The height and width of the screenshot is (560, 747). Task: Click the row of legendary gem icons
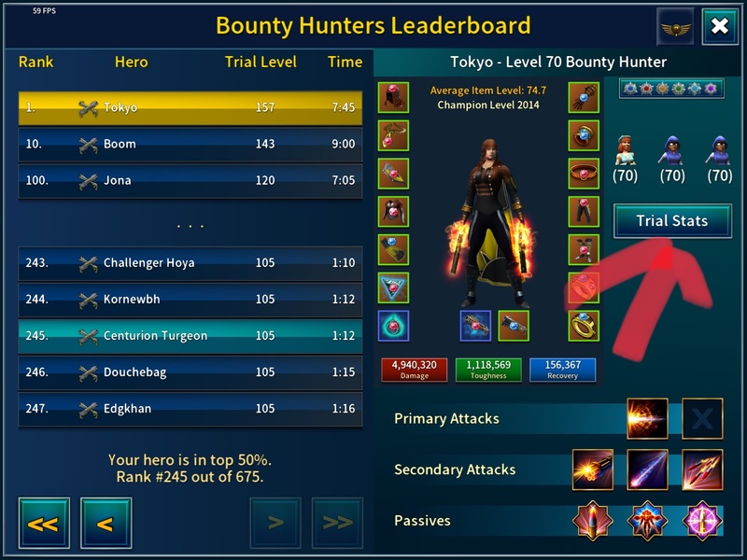click(x=671, y=89)
